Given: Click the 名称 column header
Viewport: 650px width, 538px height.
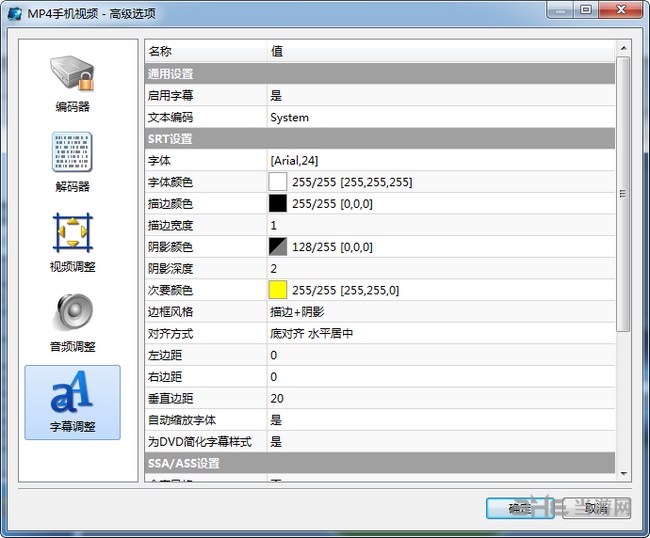Looking at the screenshot, I should [206, 51].
